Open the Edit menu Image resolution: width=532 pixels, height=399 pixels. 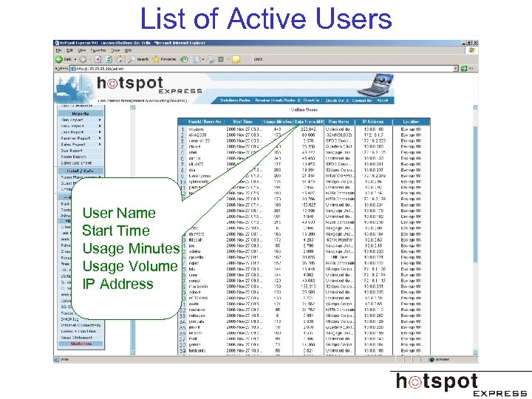tap(69, 50)
